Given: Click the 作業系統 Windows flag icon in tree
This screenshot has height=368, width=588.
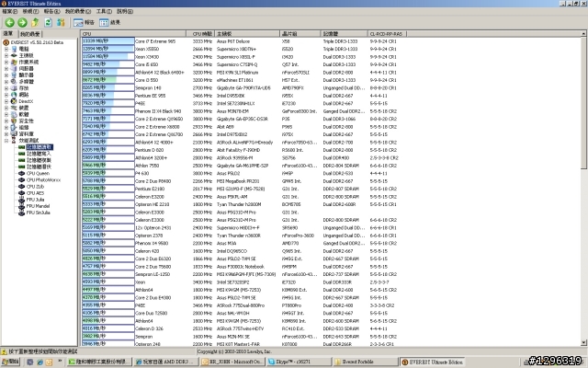Looking at the screenshot, I should click(x=14, y=62).
